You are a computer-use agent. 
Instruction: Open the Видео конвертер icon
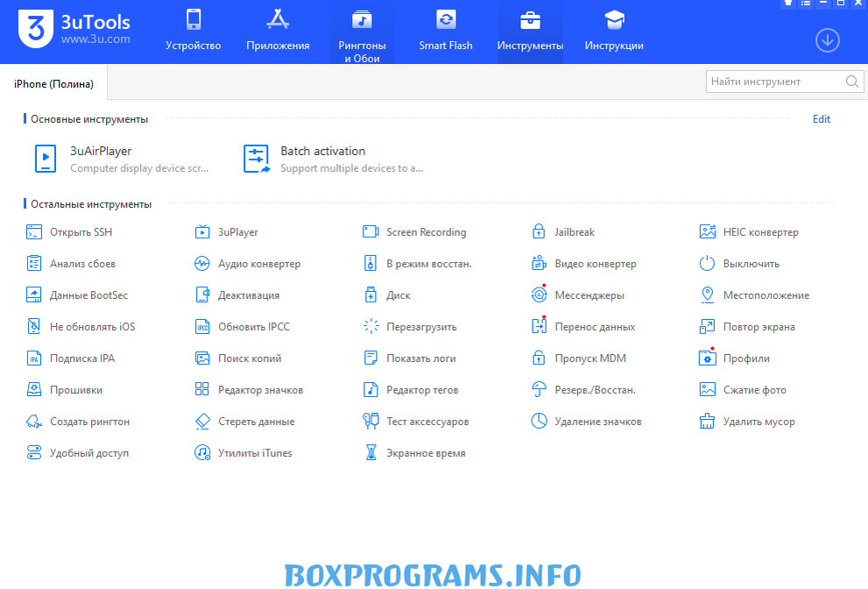(539, 264)
